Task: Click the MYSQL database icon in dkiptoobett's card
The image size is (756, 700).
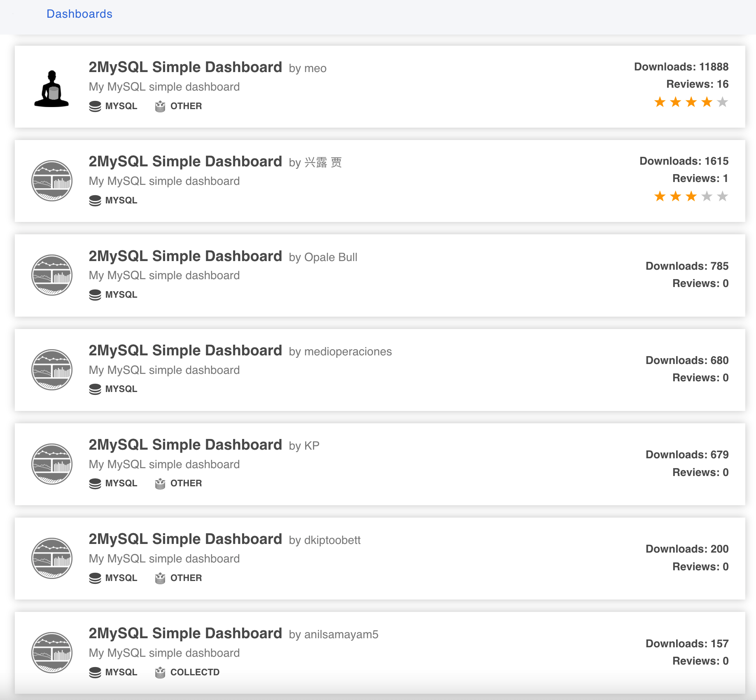Action: coord(95,578)
